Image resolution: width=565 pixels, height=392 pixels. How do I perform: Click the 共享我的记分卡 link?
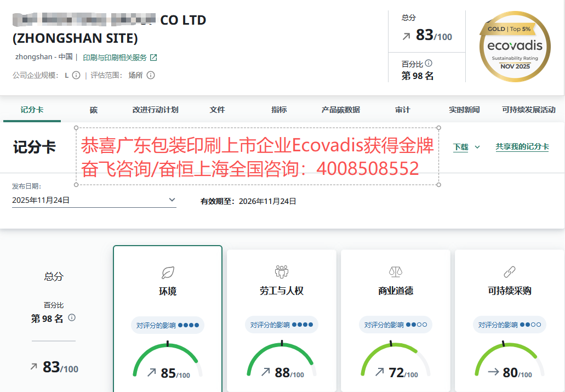[522, 146]
